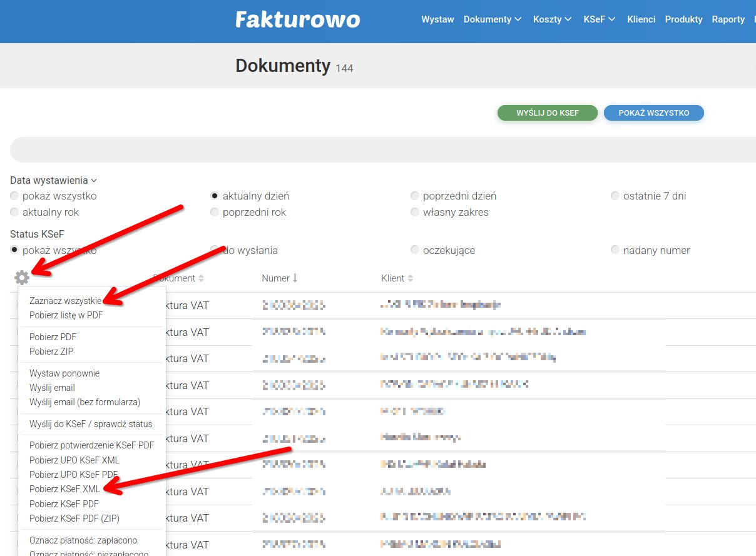Go to Klienci in top navigation
Image resolution: width=756 pixels, height=556 pixels.
pyautogui.click(x=641, y=19)
